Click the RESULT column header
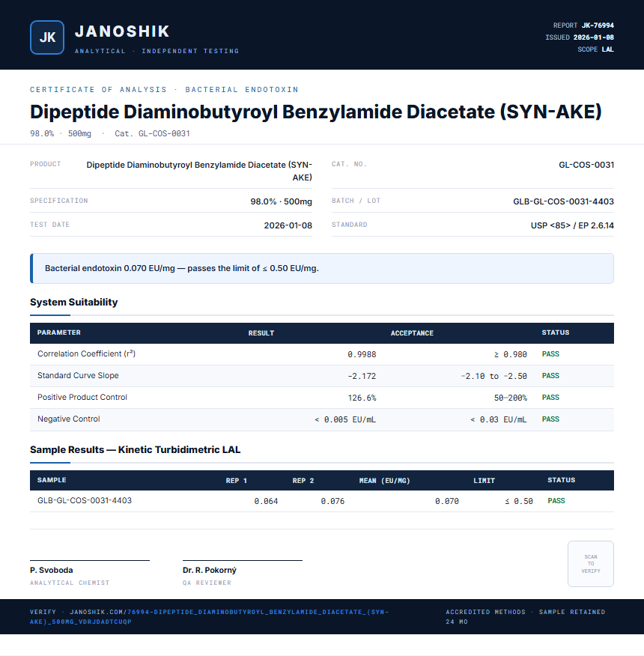The image size is (644, 656). coord(261,333)
